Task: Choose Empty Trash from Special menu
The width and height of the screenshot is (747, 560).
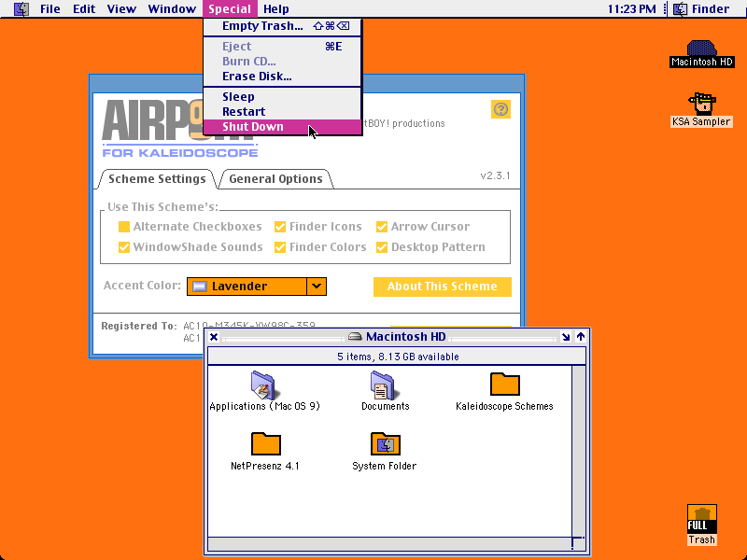Action: pos(283,26)
